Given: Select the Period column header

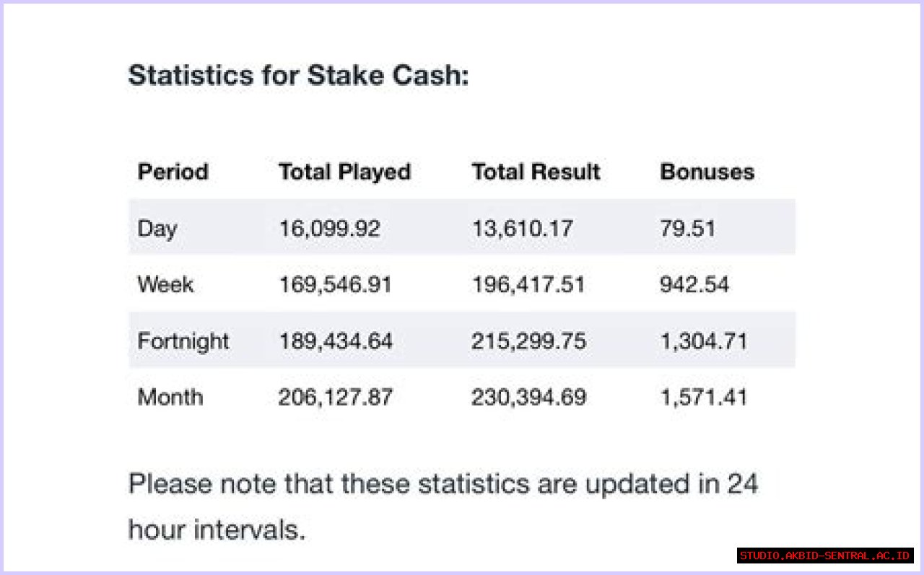Looking at the screenshot, I should tap(173, 172).
